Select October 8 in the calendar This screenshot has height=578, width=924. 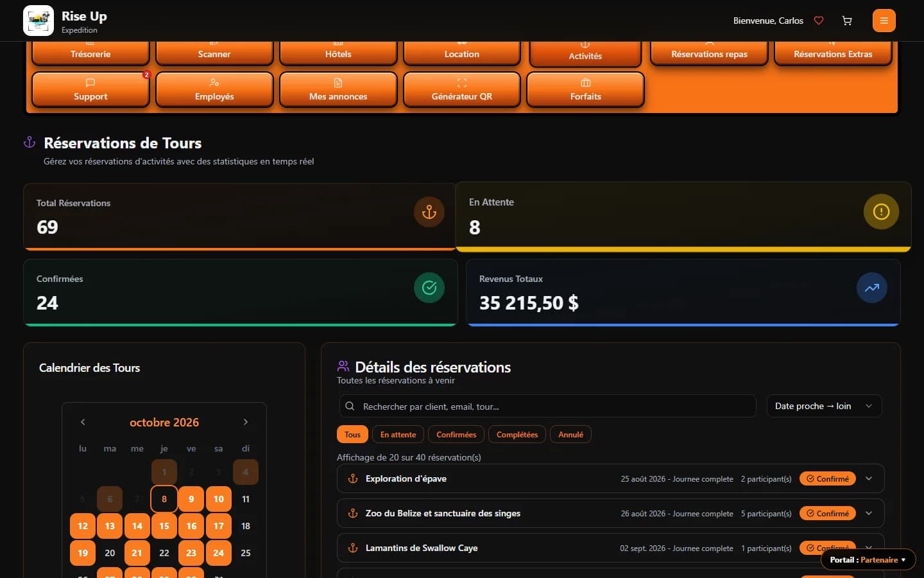[164, 499]
